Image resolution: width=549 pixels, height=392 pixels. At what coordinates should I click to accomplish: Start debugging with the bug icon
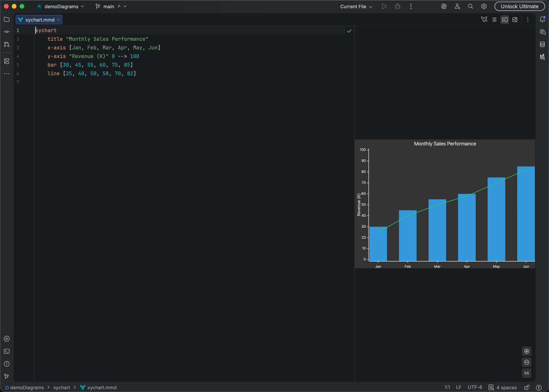(x=397, y=6)
